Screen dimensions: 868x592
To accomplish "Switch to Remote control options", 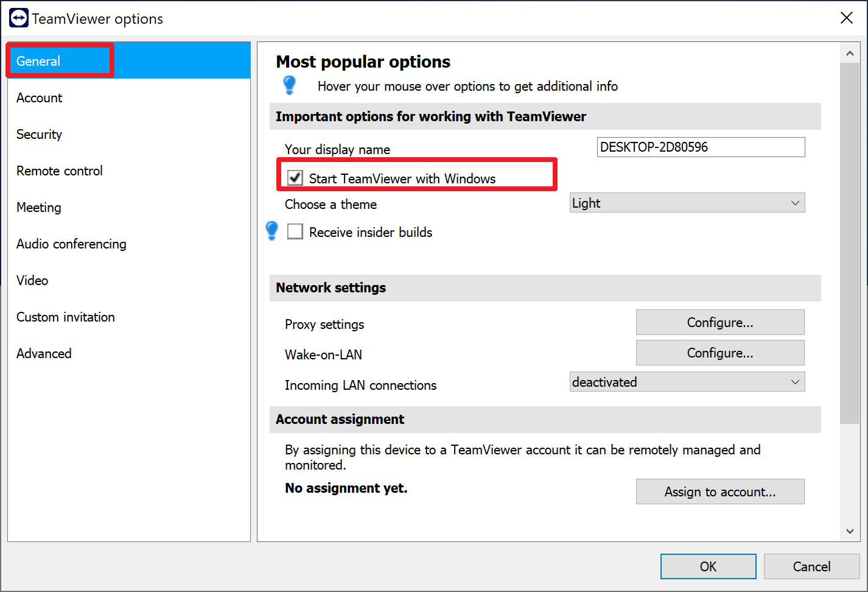I will tap(129, 171).
